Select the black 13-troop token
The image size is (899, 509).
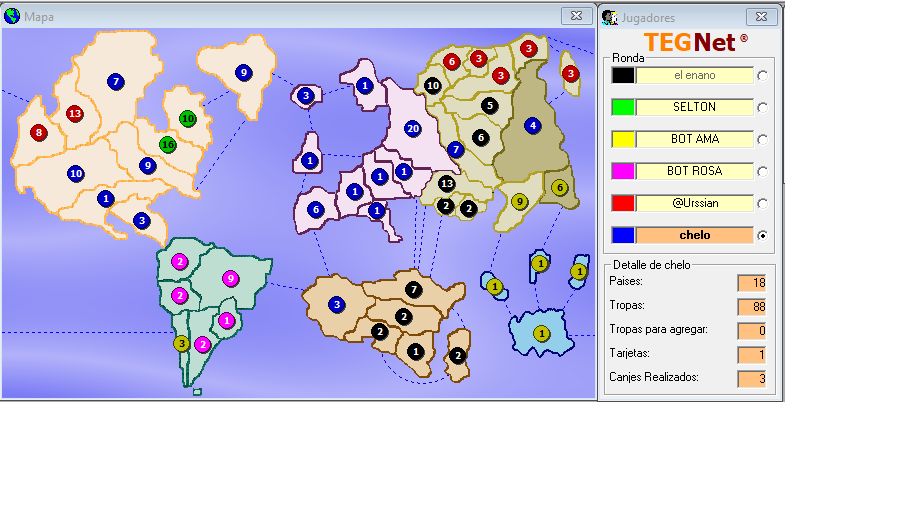tap(447, 184)
